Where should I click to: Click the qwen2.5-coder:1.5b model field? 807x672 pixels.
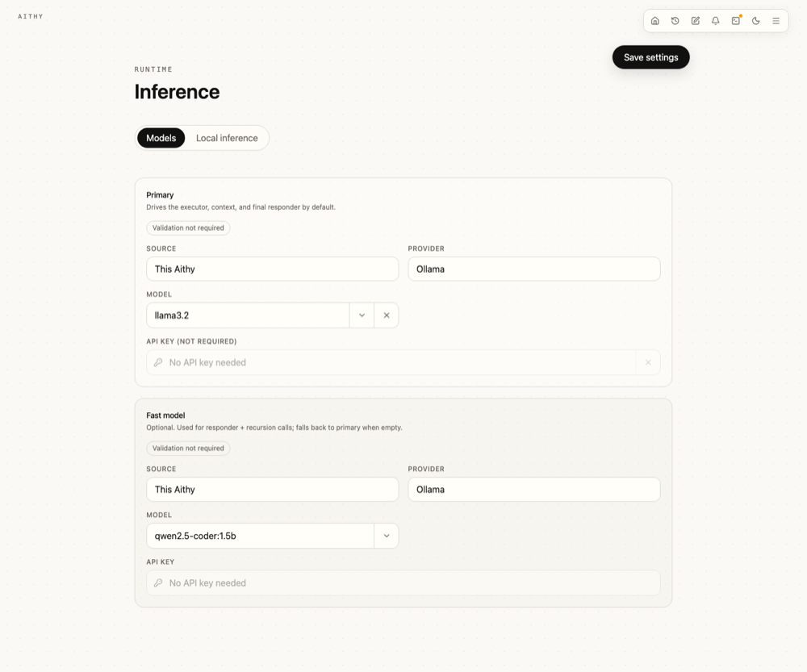coord(261,536)
